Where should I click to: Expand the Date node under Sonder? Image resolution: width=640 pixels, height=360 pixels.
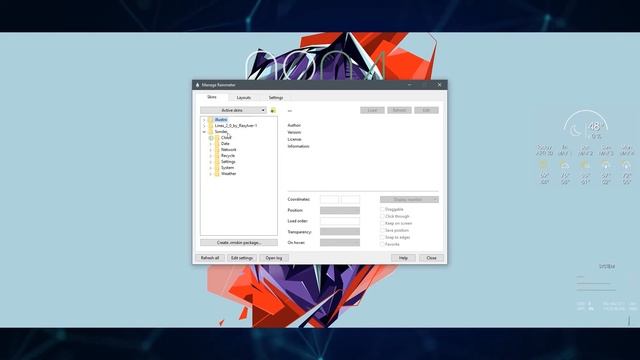pyautogui.click(x=211, y=144)
